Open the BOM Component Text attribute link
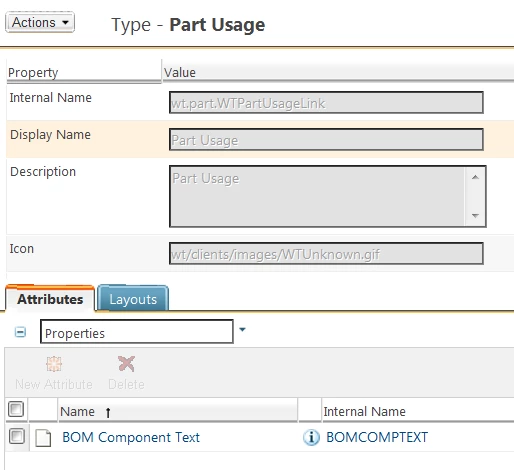 (131, 437)
